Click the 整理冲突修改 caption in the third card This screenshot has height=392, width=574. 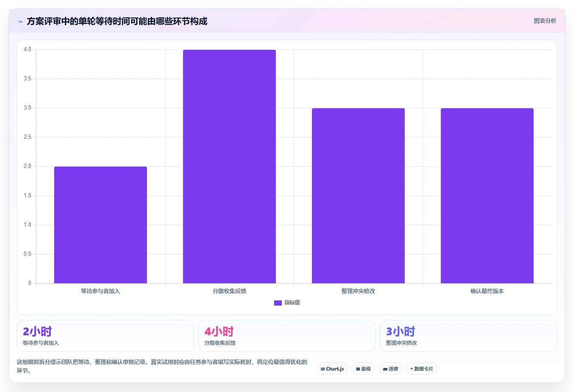(401, 343)
